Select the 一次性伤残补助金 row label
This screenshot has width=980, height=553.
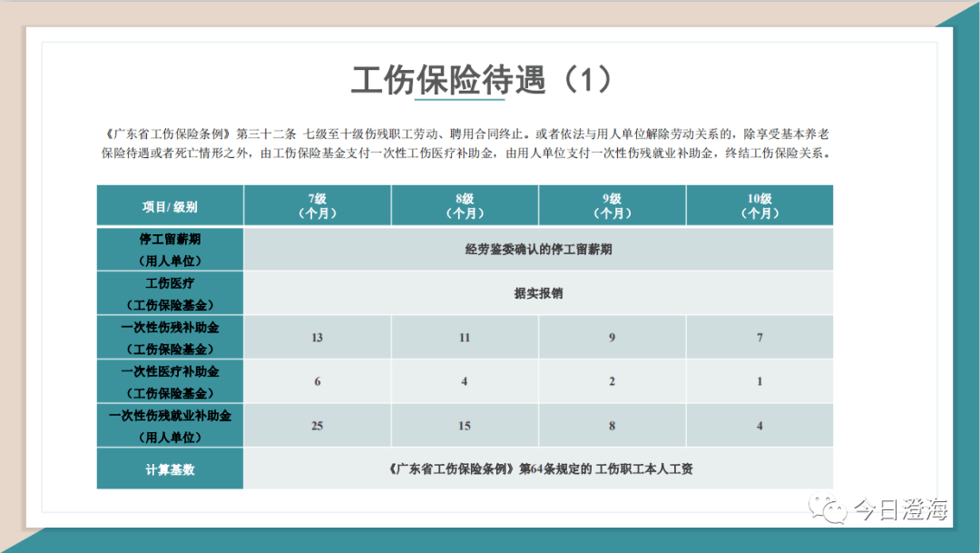pyautogui.click(x=170, y=337)
